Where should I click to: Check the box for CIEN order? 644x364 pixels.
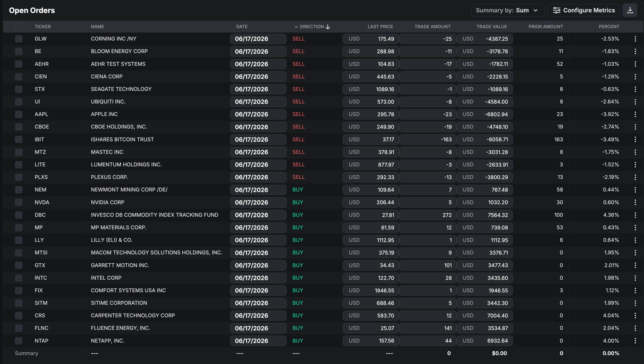tap(19, 77)
